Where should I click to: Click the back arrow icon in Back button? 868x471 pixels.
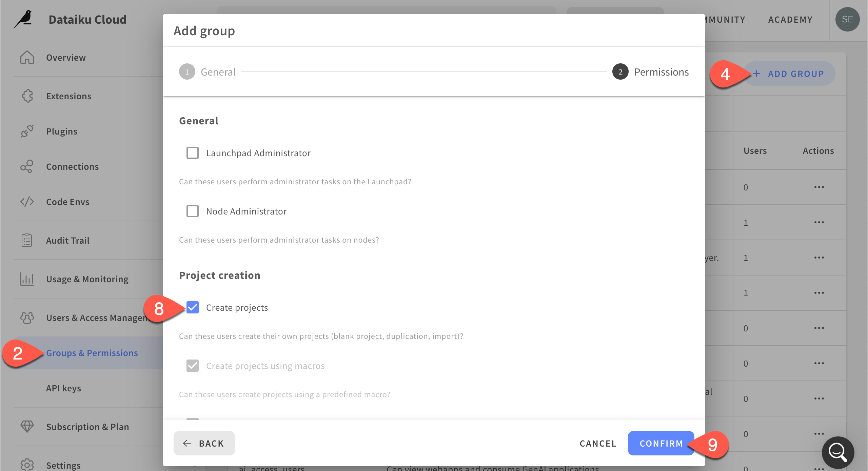tap(187, 443)
